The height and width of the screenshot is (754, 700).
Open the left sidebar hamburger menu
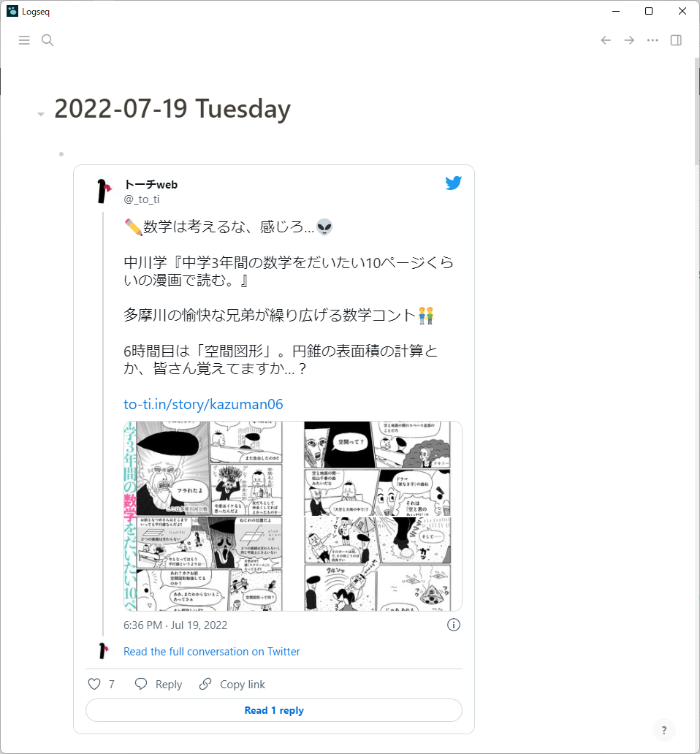24,40
